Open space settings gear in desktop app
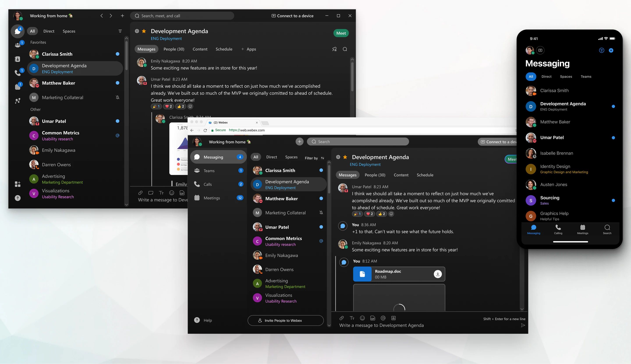 pyautogui.click(x=137, y=31)
